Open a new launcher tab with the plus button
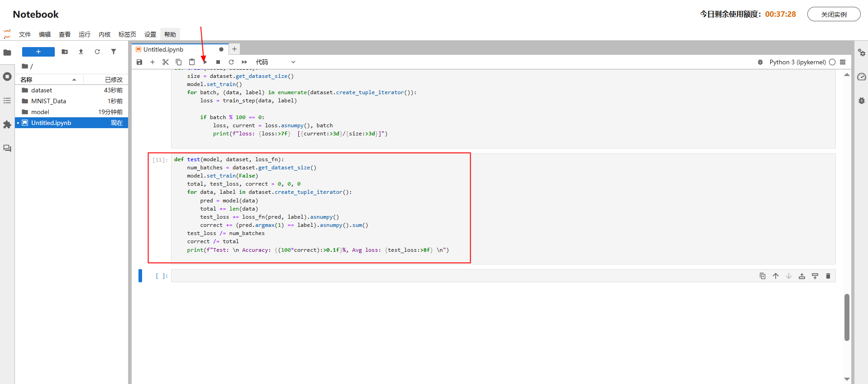This screenshot has height=384, width=868. (234, 49)
